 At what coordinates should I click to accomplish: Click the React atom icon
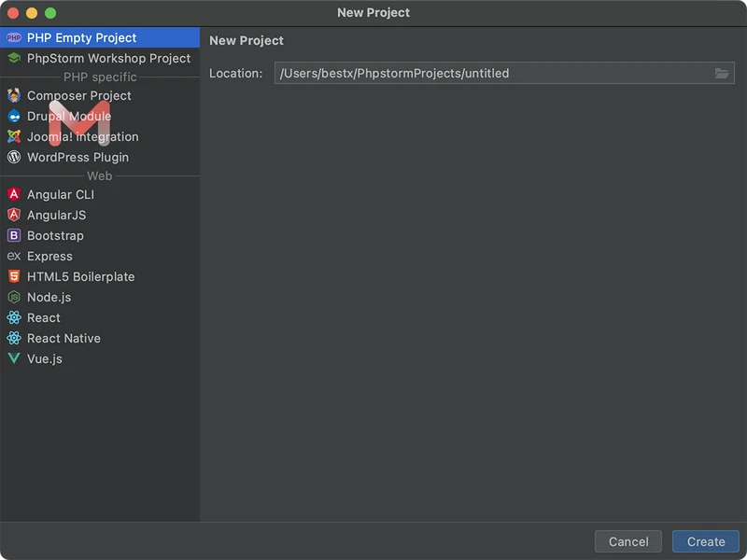[14, 317]
